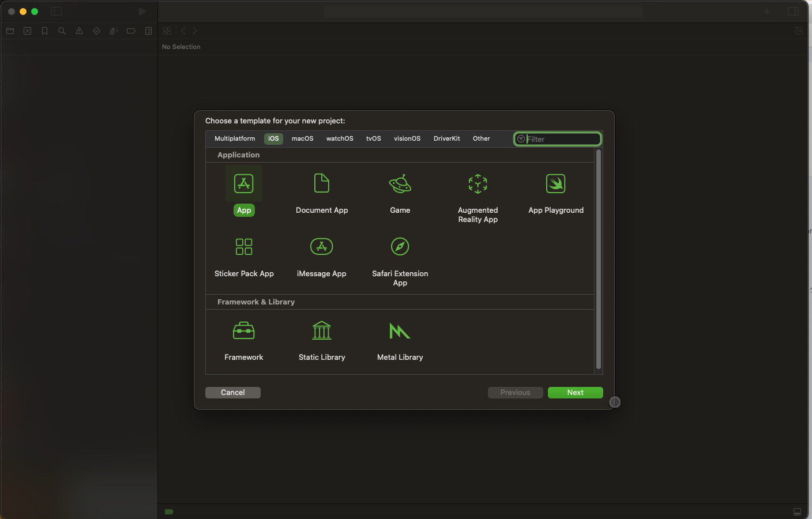Switch to the watchOS tab
Viewport: 812px width, 519px height.
click(x=340, y=138)
